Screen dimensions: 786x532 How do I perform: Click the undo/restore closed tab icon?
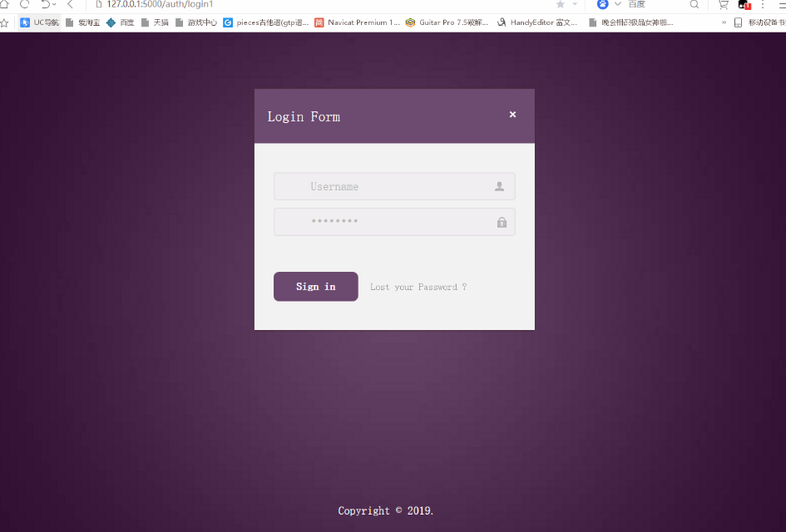pyautogui.click(x=46, y=4)
